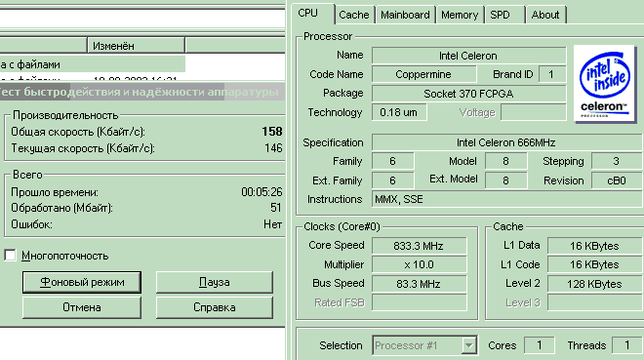Click the Текущая скорость value 146
Image resolution: width=644 pixels, height=360 pixels.
(x=273, y=147)
